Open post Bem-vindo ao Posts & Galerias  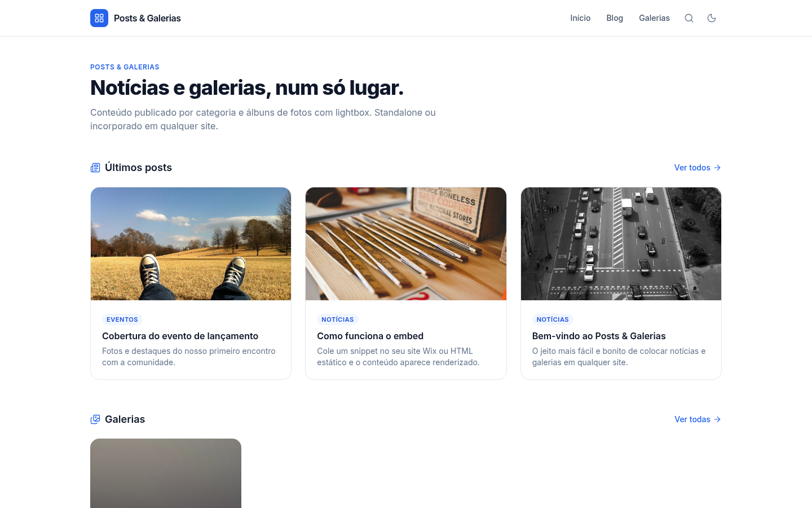tap(599, 336)
